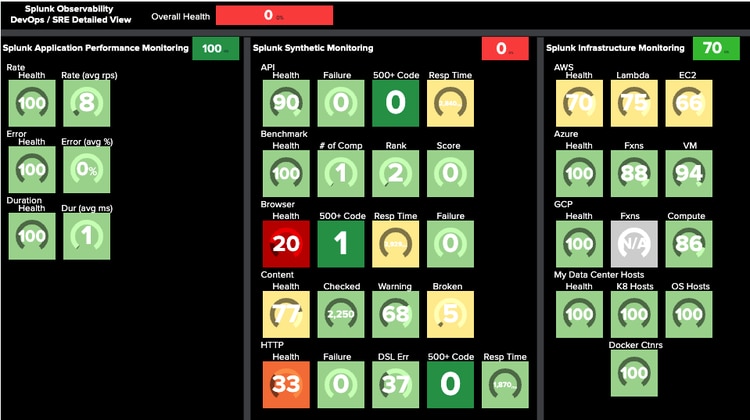Open the Benchmark Rank gauge showing 2
Screen dimensions: 750x420
[394, 174]
